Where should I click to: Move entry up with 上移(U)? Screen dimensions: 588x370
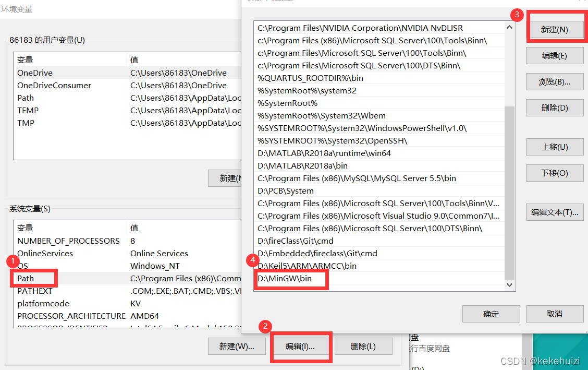click(554, 147)
